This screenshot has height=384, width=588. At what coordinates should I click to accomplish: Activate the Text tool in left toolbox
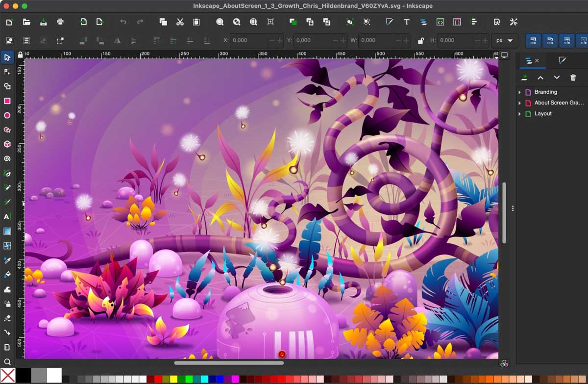pos(7,216)
